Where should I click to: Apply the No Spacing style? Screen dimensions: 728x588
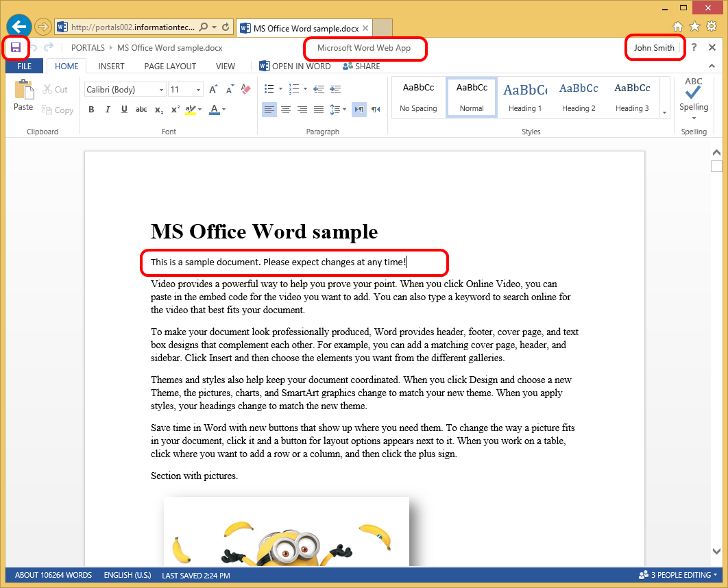coord(418,97)
